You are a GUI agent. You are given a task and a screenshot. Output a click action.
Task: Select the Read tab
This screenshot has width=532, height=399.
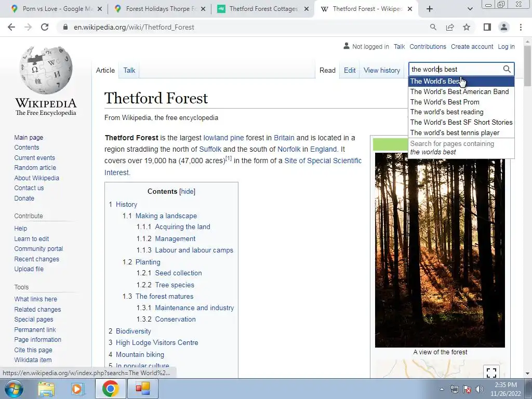tap(327, 70)
